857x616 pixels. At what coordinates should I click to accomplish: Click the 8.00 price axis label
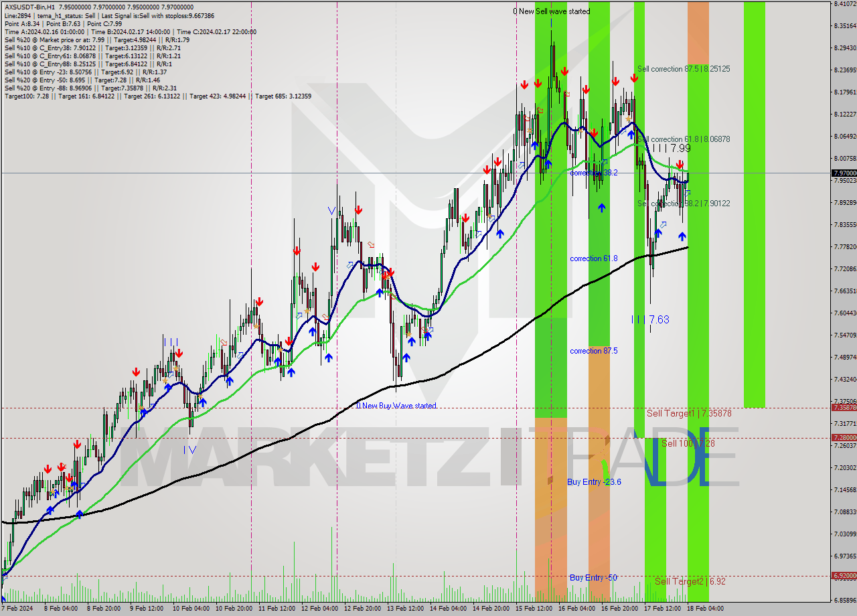point(845,158)
